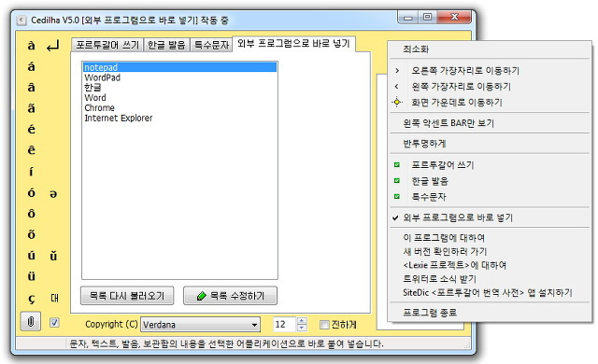Insert the â accent character
This screenshot has height=364, width=598.
[x=31, y=88]
